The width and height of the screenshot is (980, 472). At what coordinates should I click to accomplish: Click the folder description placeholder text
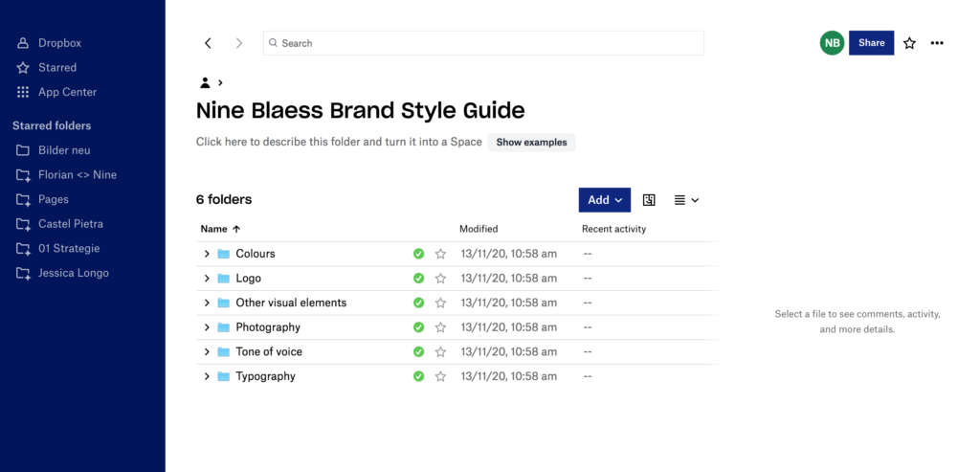click(339, 142)
